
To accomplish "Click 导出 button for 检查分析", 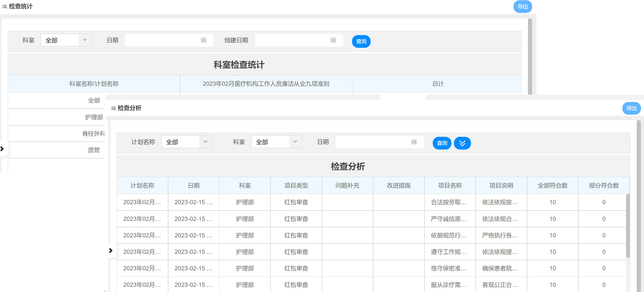I will click(x=631, y=109).
